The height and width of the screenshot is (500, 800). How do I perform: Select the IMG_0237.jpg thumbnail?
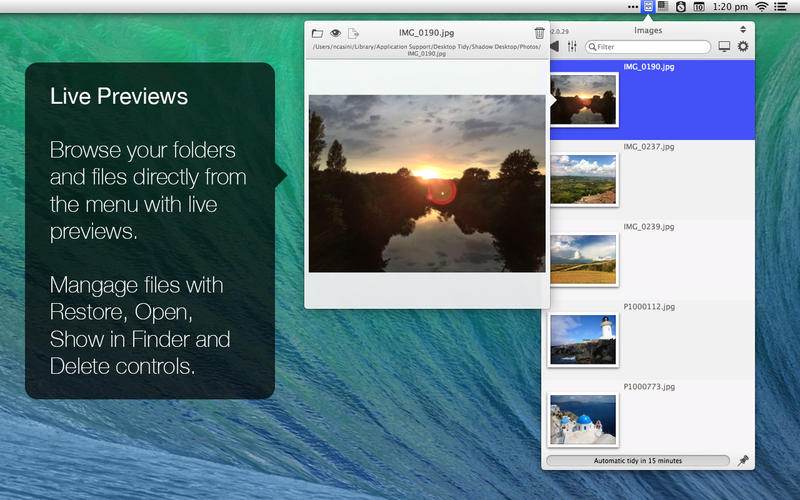coord(583,180)
